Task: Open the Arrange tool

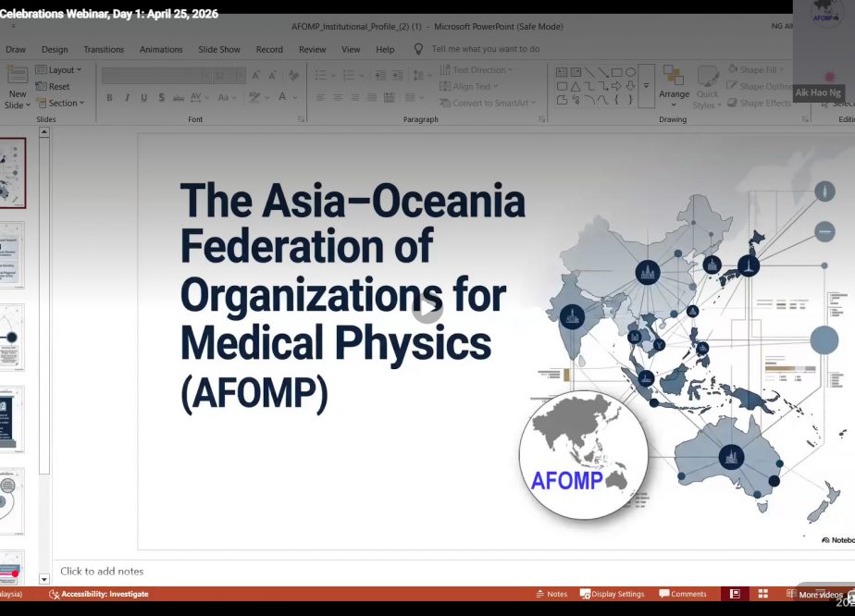Action: pyautogui.click(x=674, y=82)
